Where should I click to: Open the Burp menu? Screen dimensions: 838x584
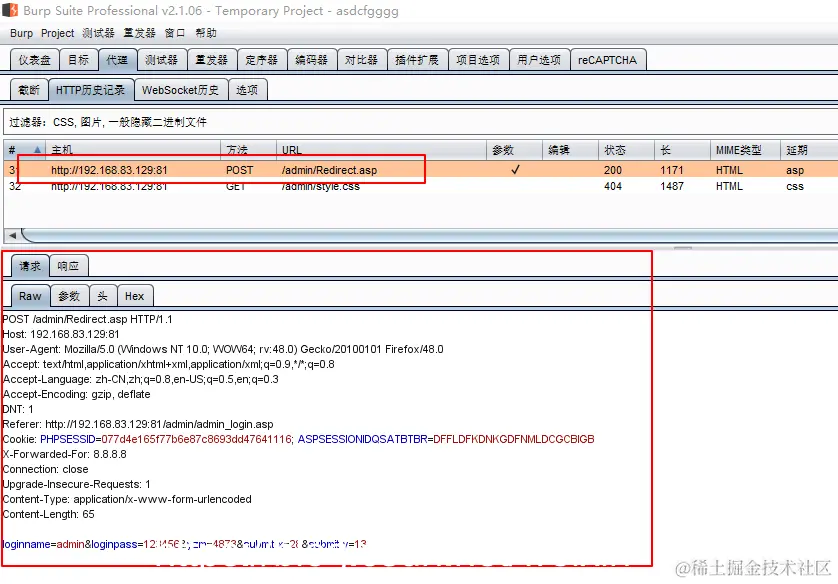pos(21,33)
